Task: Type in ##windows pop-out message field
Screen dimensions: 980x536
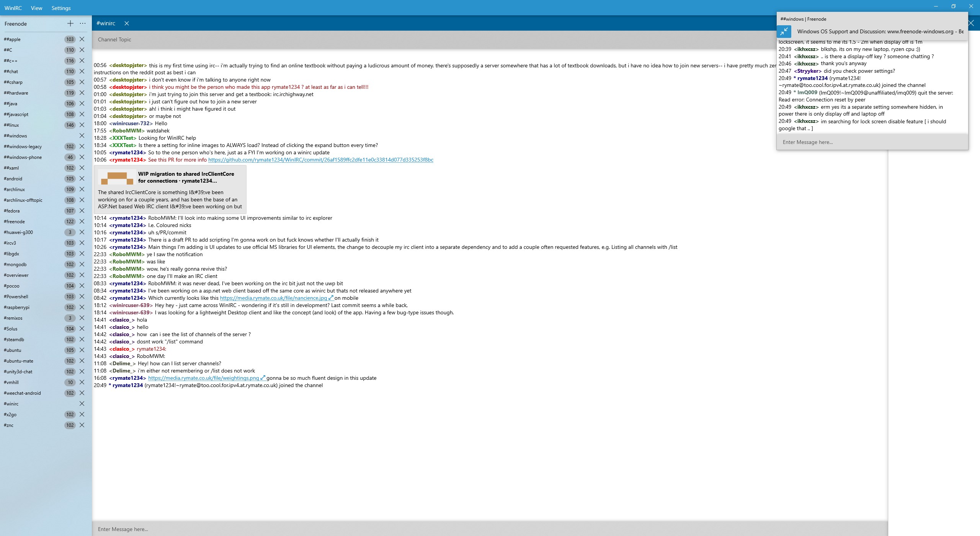Action: click(x=872, y=142)
